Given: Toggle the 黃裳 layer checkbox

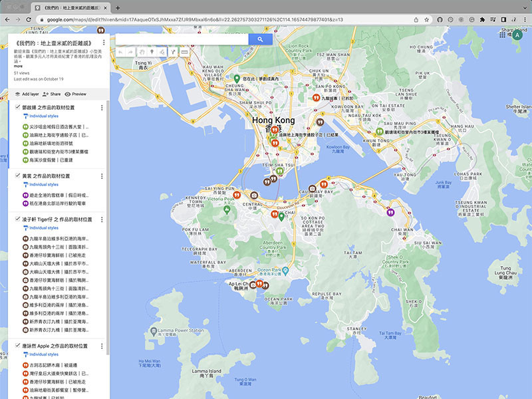Looking at the screenshot, I should (18, 176).
